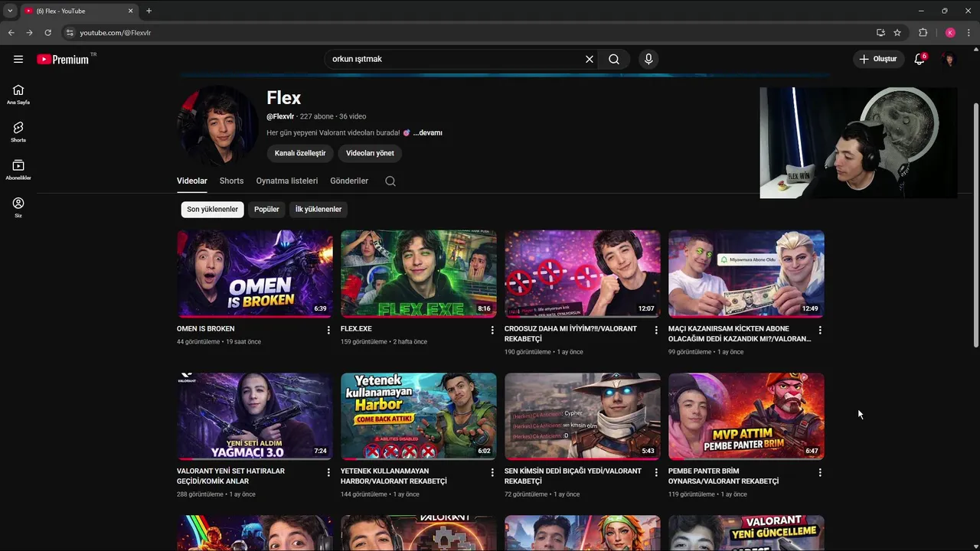Image resolution: width=980 pixels, height=551 pixels.
Task: Click Kanalı özelleştir button
Action: [x=300, y=153]
